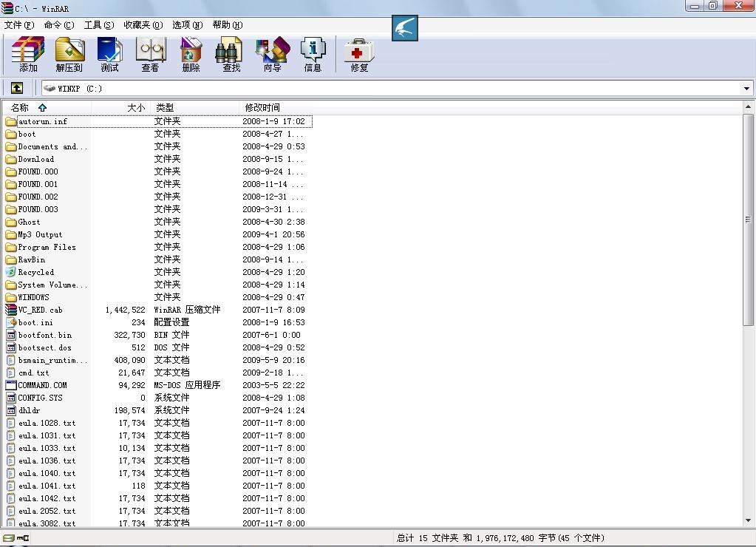This screenshot has height=547, width=756.
Task: Select the eula.1028.txt file name
Action: click(x=47, y=423)
